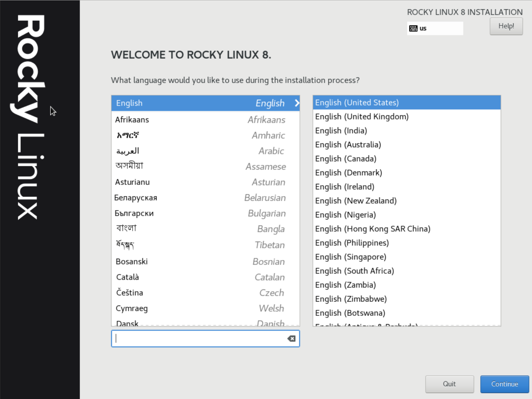The height and width of the screenshot is (399, 532).
Task: Select the Bulgarian language row
Action: click(205, 213)
